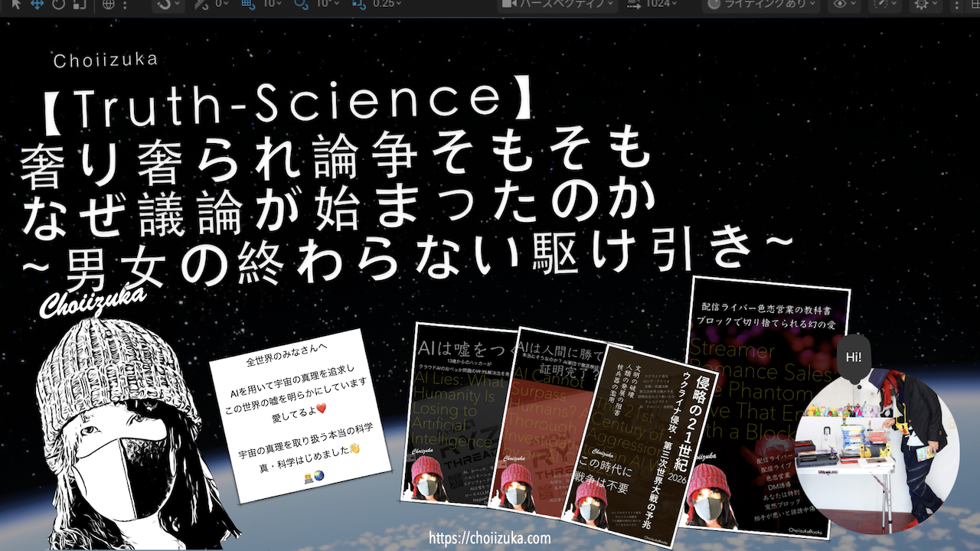
Task: Open the grid snap size 10 dropdown
Action: (273, 4)
